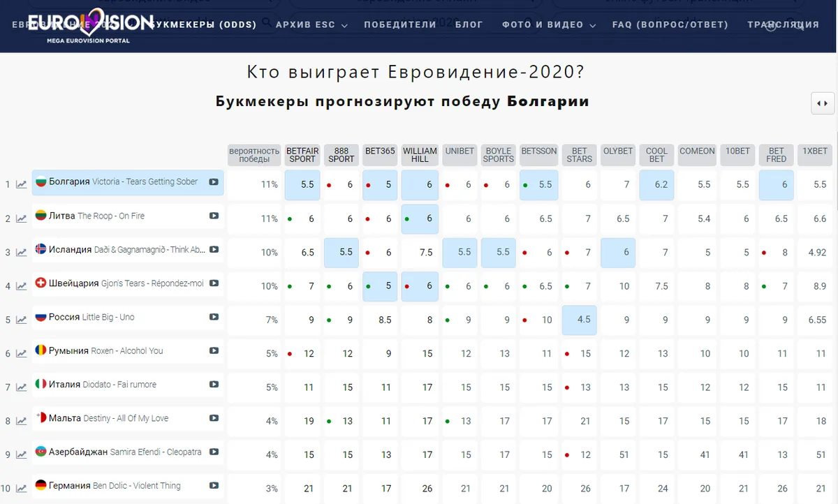Select the BETFAIR SPORT column header

pos(302,155)
